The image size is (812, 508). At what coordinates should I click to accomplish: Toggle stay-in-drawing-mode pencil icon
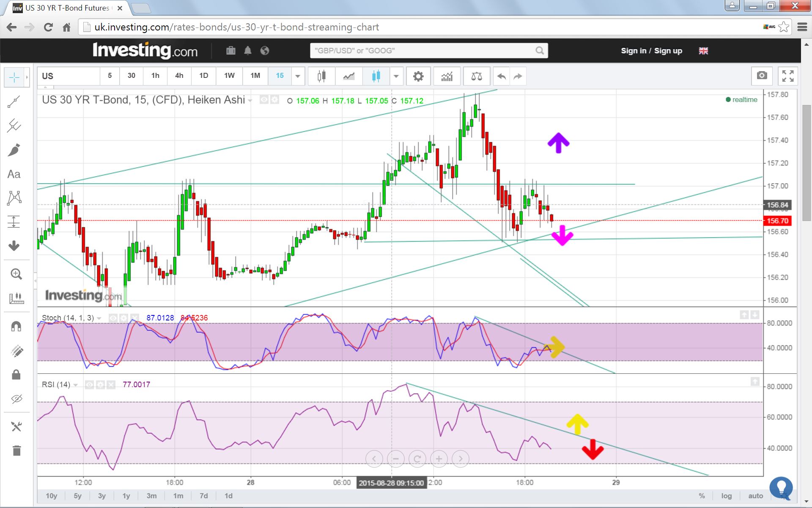[16, 351]
